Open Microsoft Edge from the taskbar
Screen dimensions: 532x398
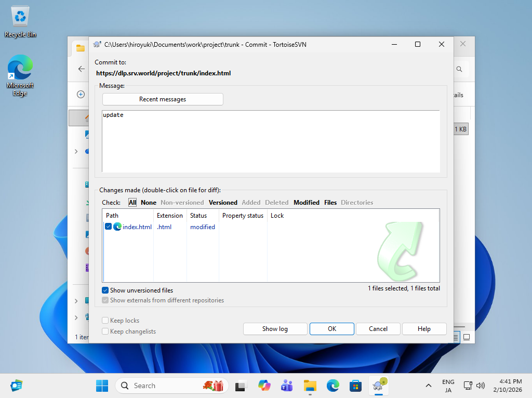(x=333, y=386)
